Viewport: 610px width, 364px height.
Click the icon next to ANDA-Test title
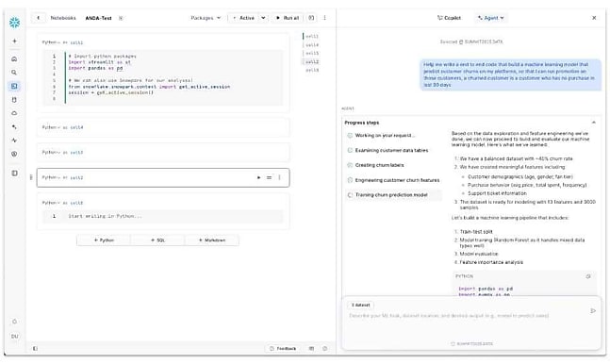121,18
